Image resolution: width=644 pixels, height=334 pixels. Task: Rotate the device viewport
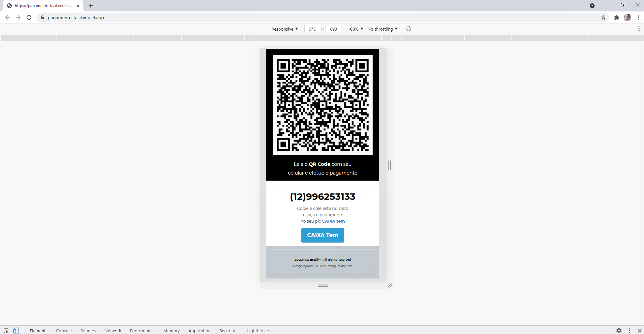[x=409, y=29]
